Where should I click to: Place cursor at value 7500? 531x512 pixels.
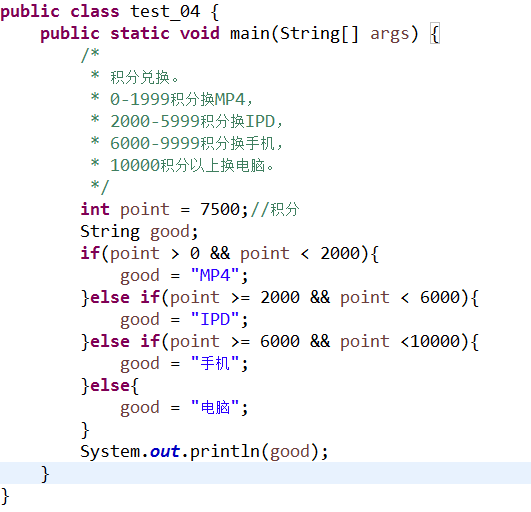(x=220, y=209)
